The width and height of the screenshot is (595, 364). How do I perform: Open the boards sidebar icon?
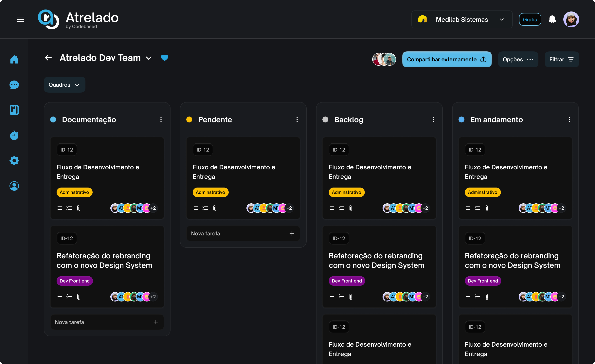[x=14, y=110]
